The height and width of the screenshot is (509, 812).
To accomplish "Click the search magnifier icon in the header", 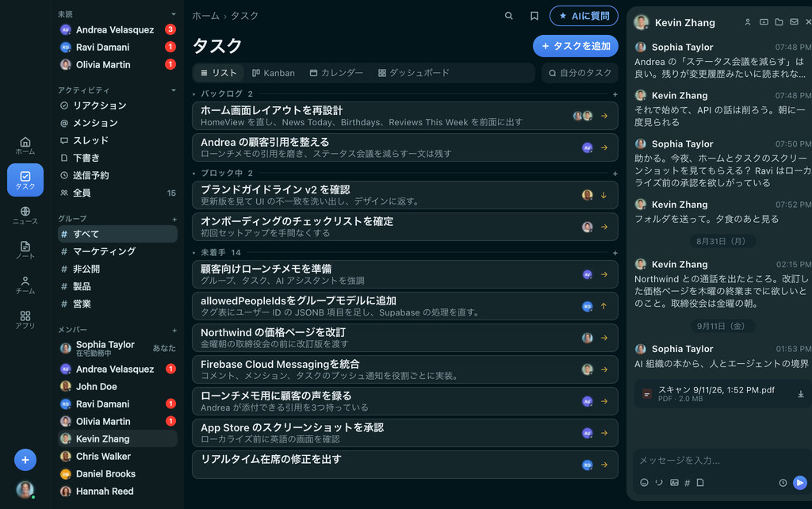I will 508,16.
